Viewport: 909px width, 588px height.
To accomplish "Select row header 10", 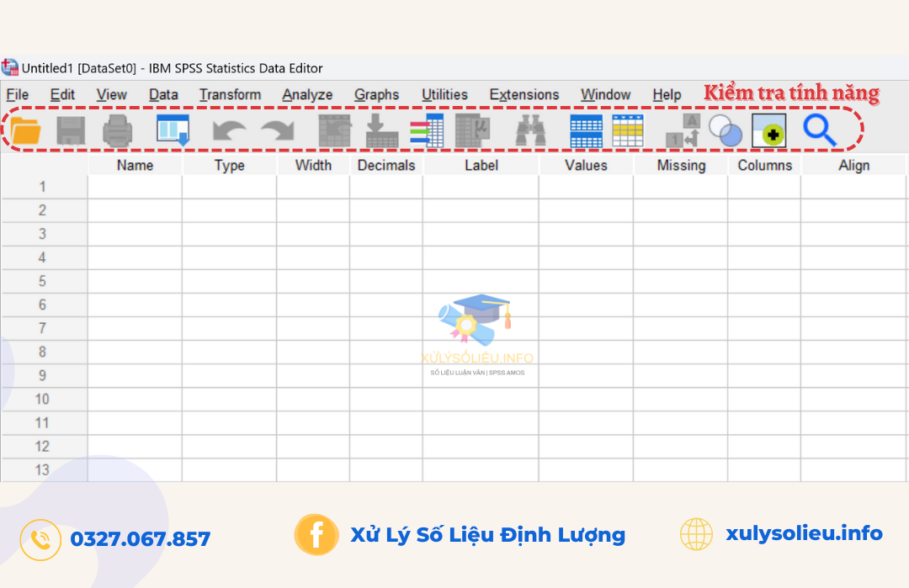I will [44, 399].
